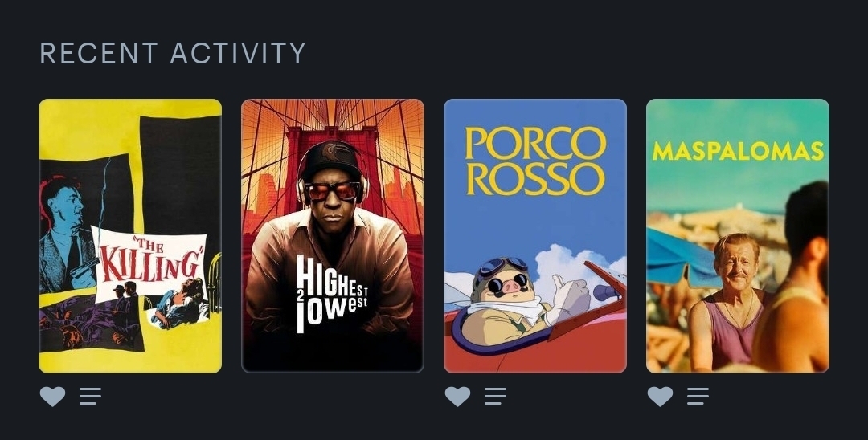The width and height of the screenshot is (868, 440).
Task: Open the review lines icon below Porco Rosso
Action: [x=495, y=397]
